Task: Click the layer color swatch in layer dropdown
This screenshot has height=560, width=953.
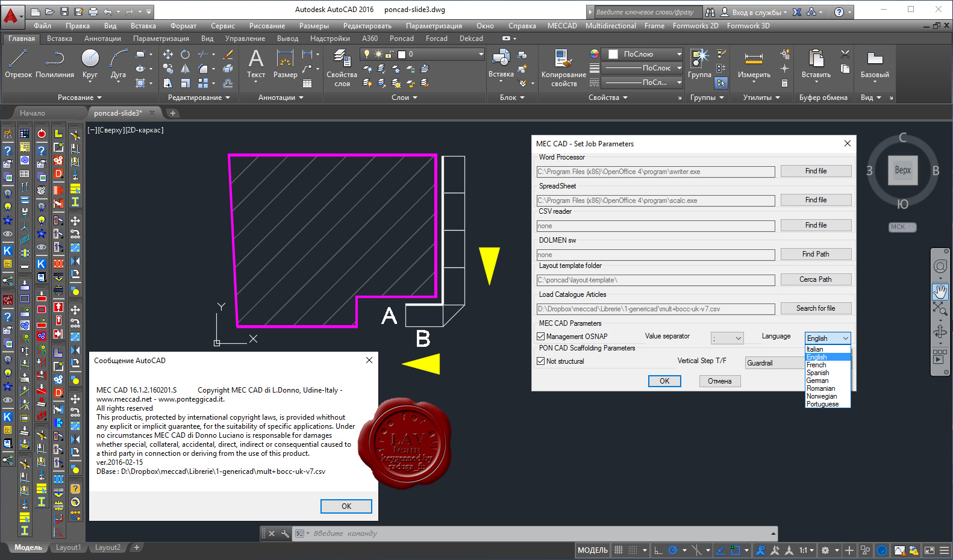Action: [x=402, y=54]
